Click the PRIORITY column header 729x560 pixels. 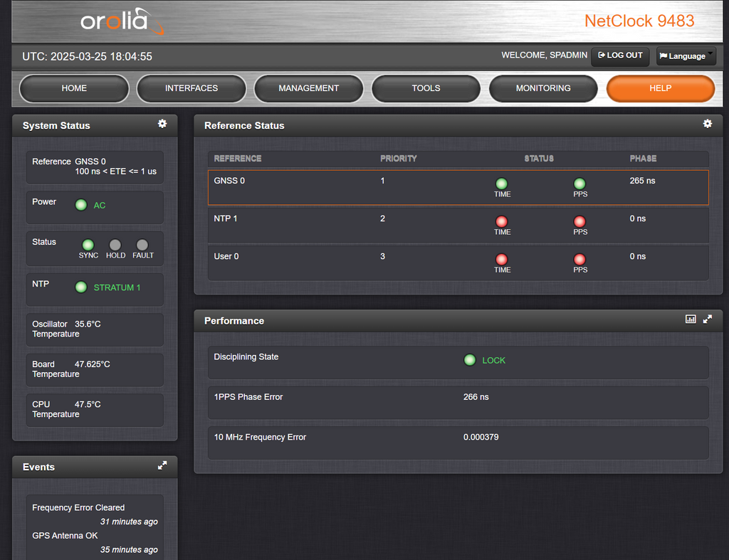[x=399, y=159]
